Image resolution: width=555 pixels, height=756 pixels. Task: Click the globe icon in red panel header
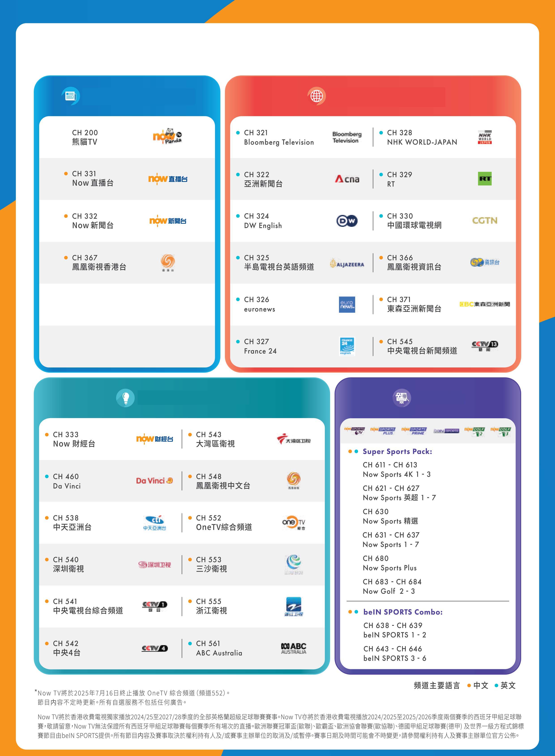(316, 96)
